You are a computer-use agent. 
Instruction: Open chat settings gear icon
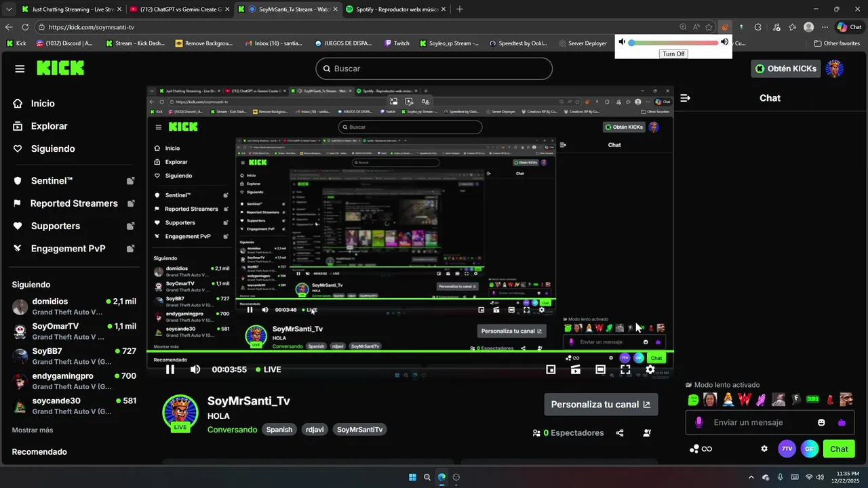click(x=764, y=449)
